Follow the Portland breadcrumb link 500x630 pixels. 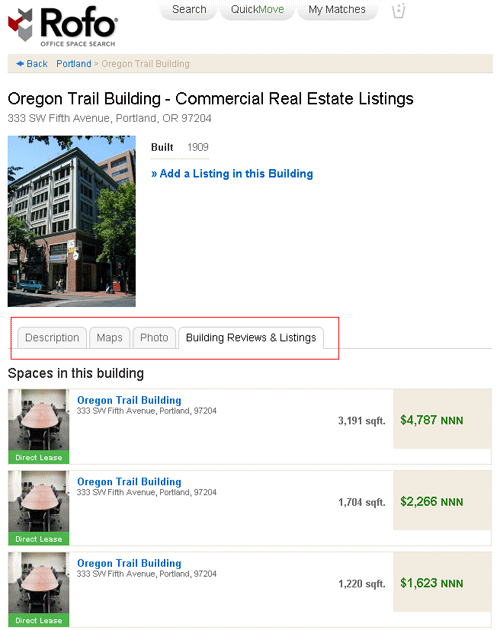[74, 64]
